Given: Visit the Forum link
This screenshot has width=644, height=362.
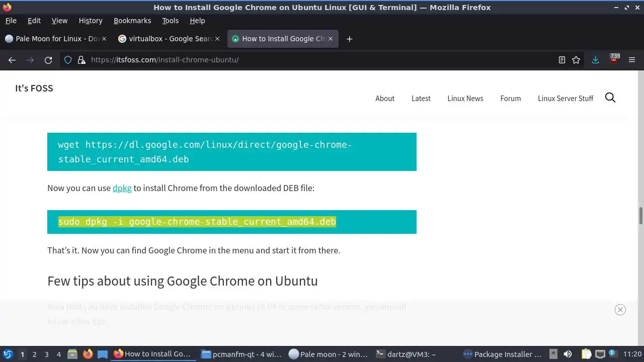Looking at the screenshot, I should pos(511,99).
